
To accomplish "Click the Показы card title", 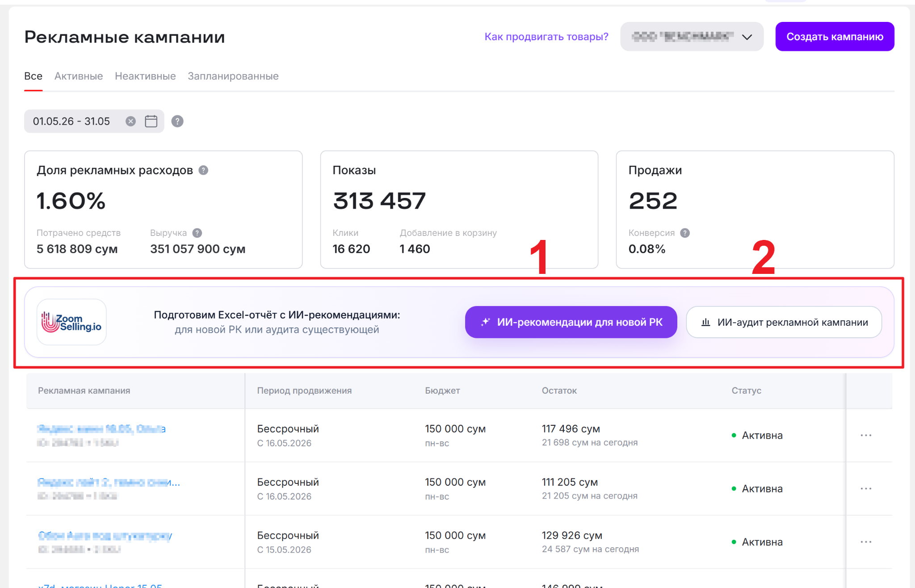I will point(354,170).
